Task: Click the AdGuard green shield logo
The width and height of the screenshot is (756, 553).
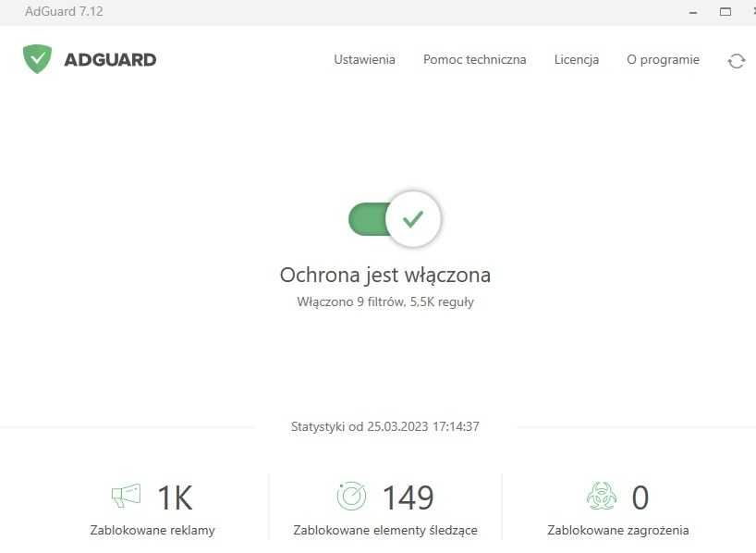Action: coord(37,59)
